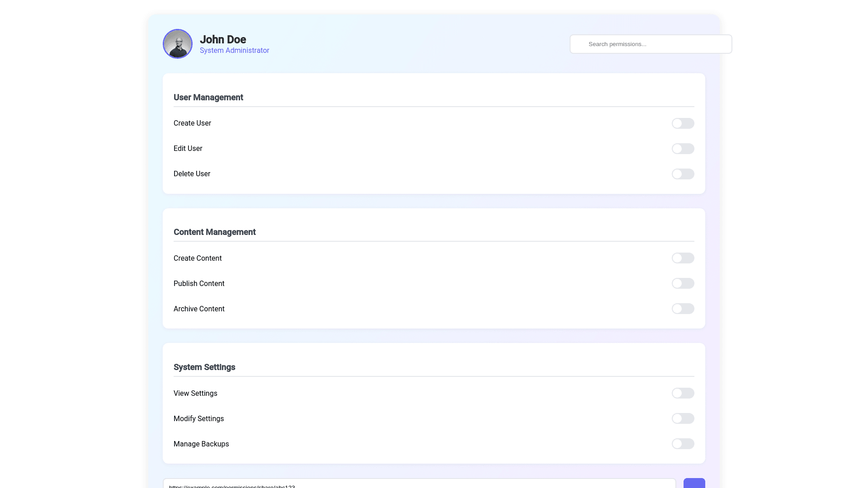Image resolution: width=868 pixels, height=488 pixels.
Task: Turn on Modify Settings switch
Action: coord(683,418)
